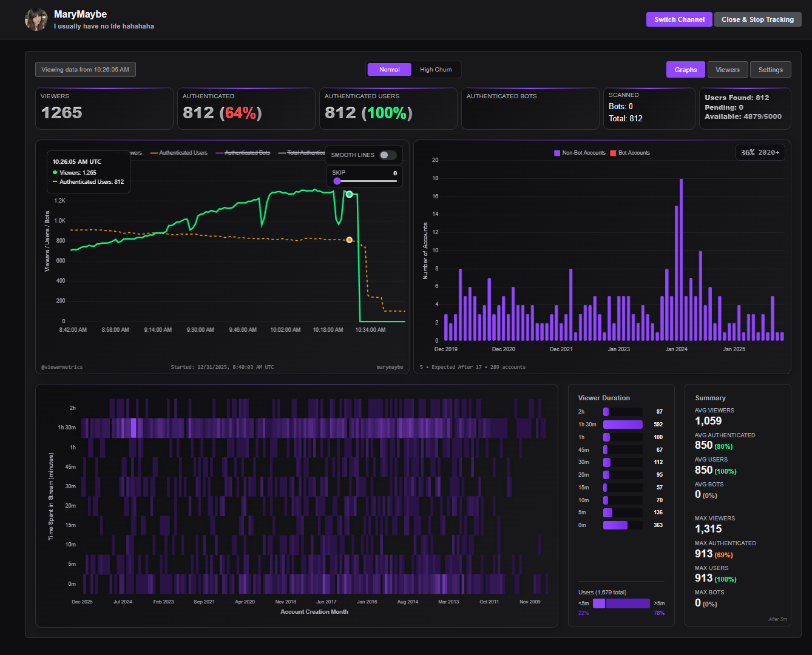Screen dimensions: 812x655
Task: Toggle Authenticated Bots legend entry
Action: (x=243, y=153)
